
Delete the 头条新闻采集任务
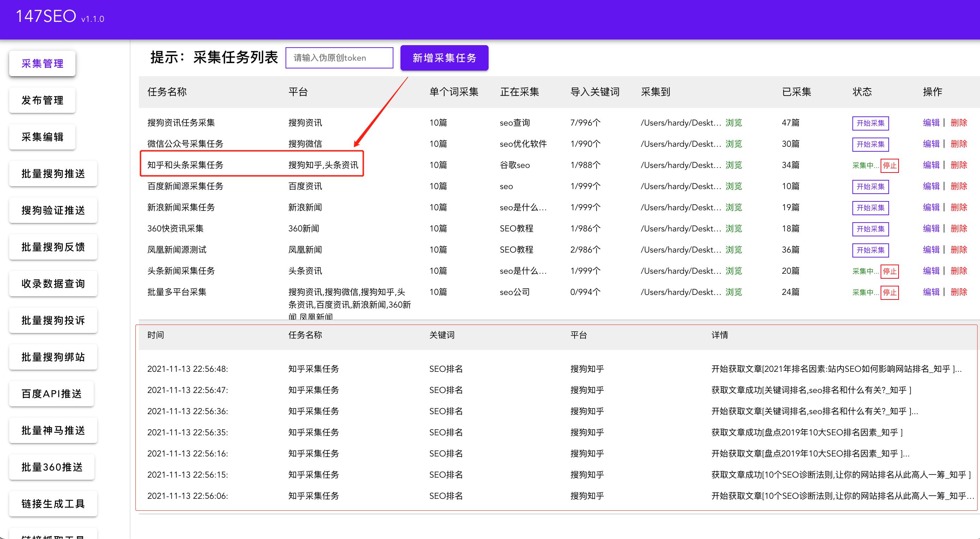tap(959, 271)
